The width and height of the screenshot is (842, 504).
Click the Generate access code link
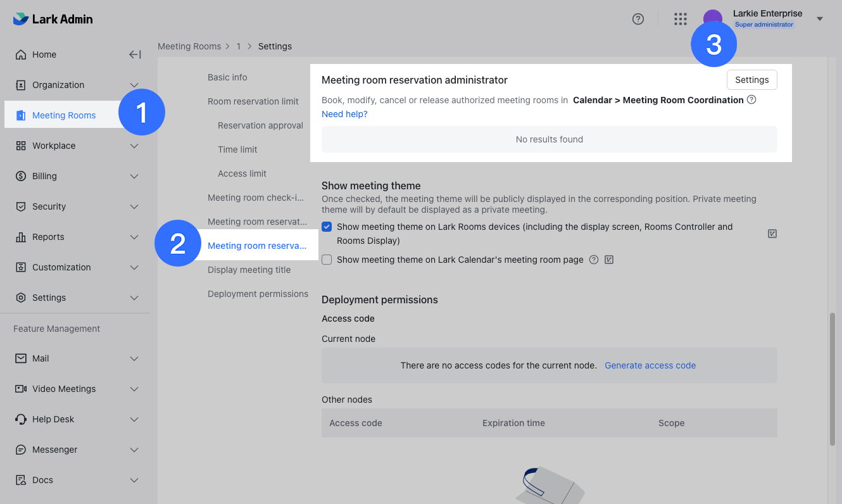650,365
